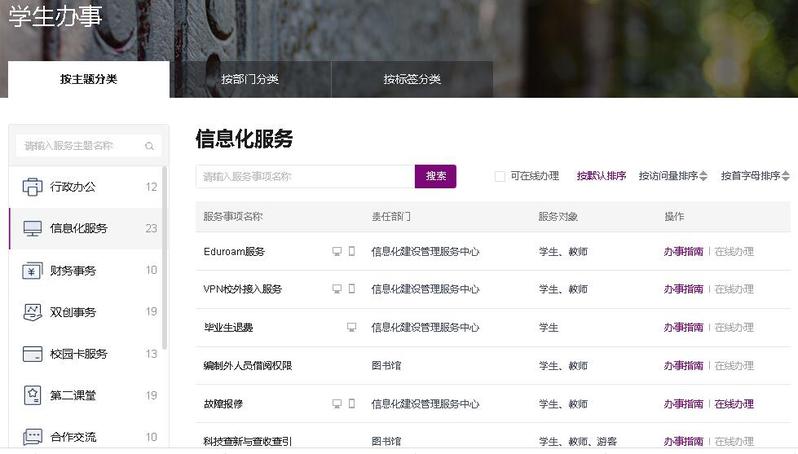The height and width of the screenshot is (454, 798).
Task: Click the mobile icon in VPN校外接入服务 row
Action: 352,289
